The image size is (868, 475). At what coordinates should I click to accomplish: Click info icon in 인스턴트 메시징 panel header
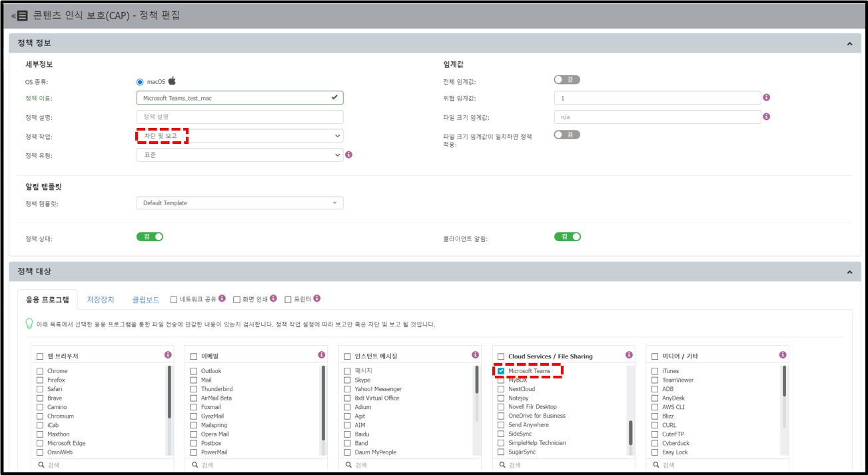[x=475, y=355]
